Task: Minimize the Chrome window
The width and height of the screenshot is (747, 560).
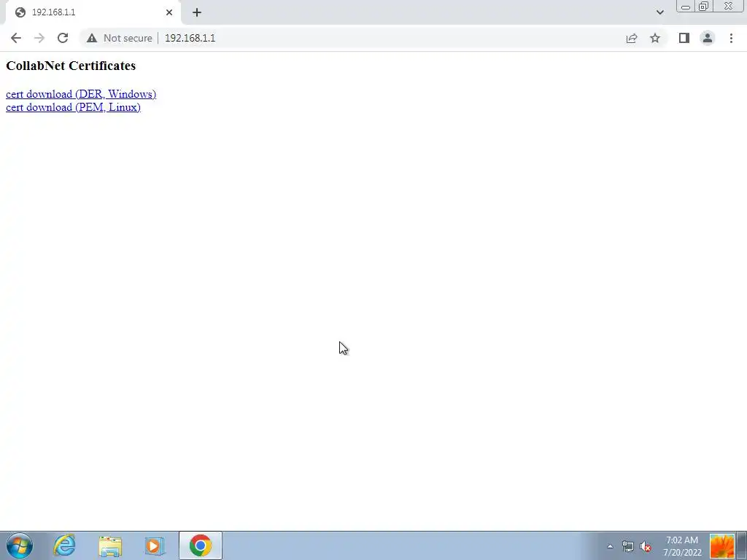Action: [686, 7]
